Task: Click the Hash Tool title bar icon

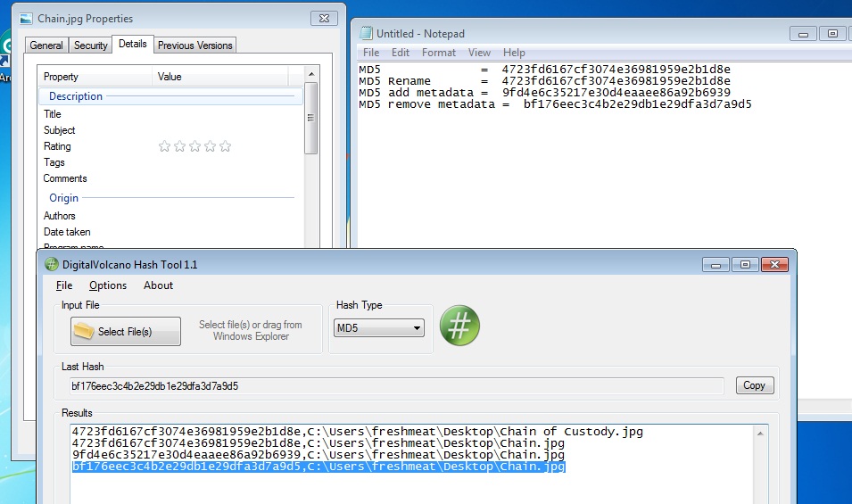Action: pyautogui.click(x=51, y=265)
